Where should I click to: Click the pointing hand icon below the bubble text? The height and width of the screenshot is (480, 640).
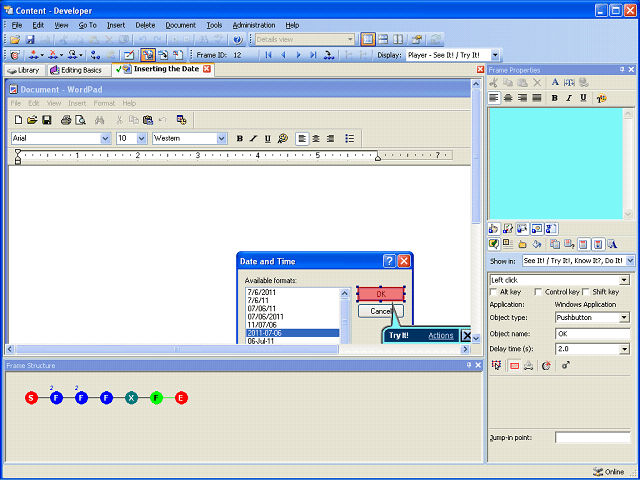coord(493,229)
